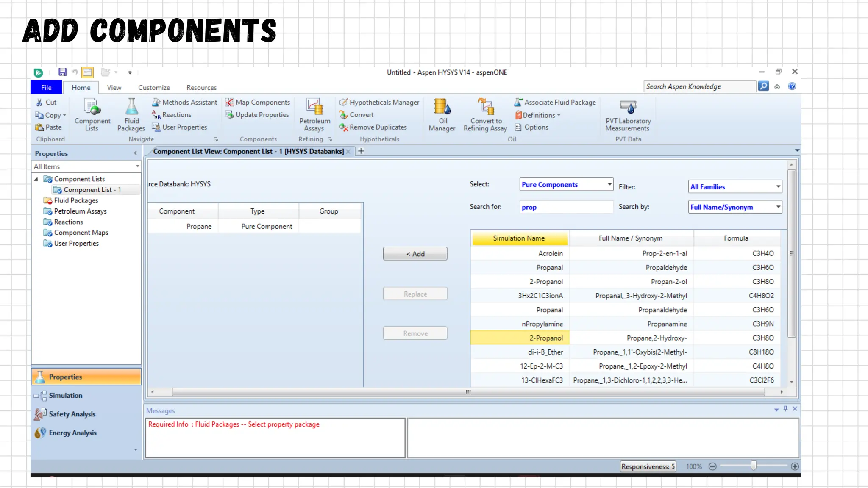Click the Search Aspen Knowledge magnifier icon
Image resolution: width=868 pixels, height=488 pixels.
point(763,86)
